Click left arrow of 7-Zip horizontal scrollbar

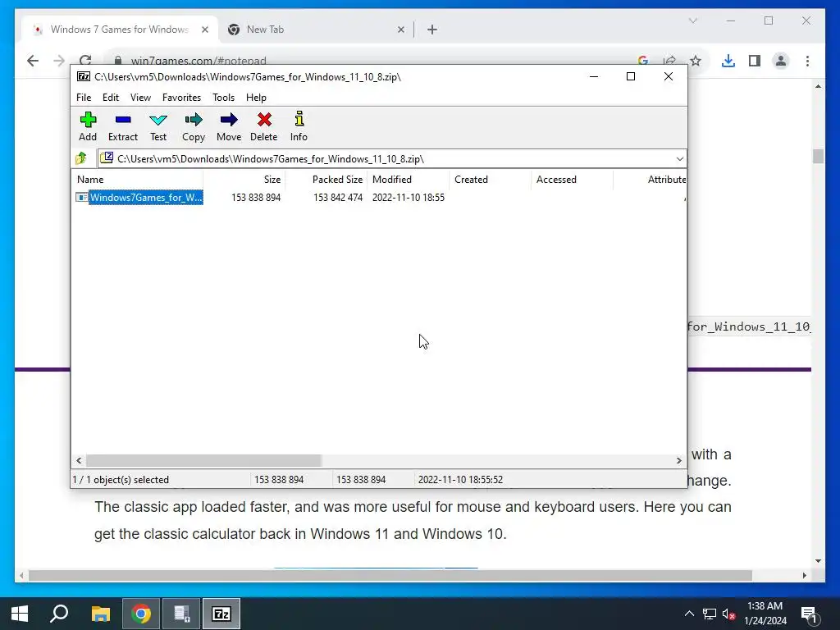point(80,460)
